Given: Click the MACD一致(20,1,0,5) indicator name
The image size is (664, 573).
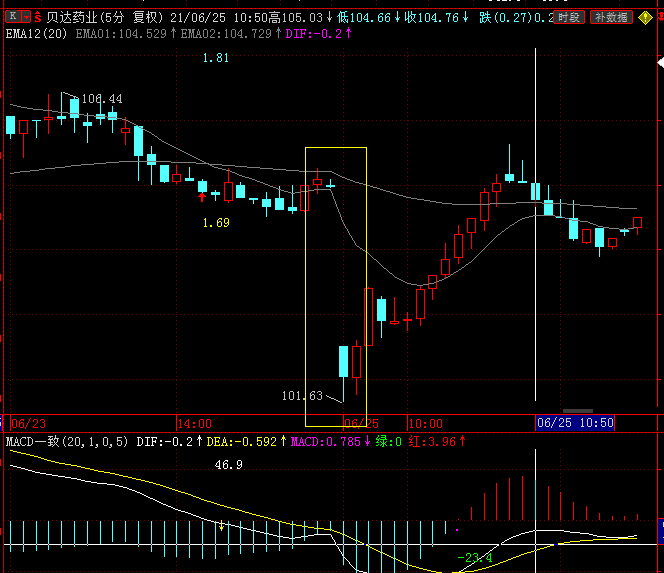Looking at the screenshot, I should pos(67,442).
